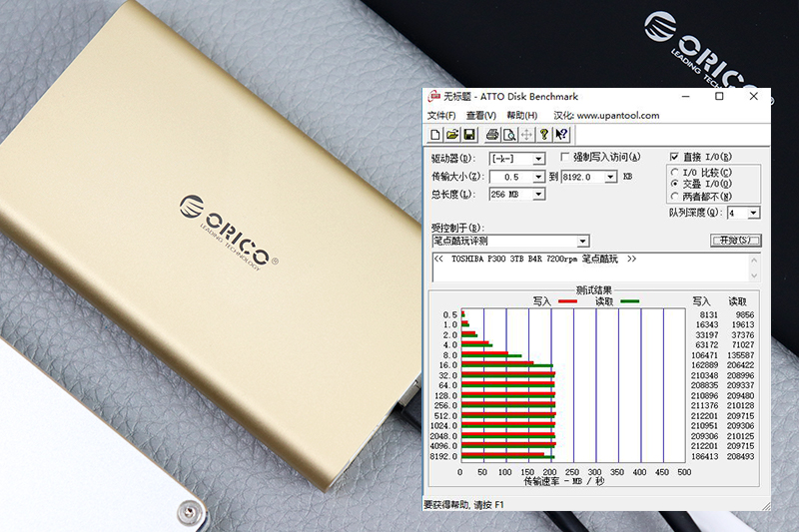Enable the 强制写入访问(A) checkbox
Screen dimensions: 799x532
(x=565, y=157)
